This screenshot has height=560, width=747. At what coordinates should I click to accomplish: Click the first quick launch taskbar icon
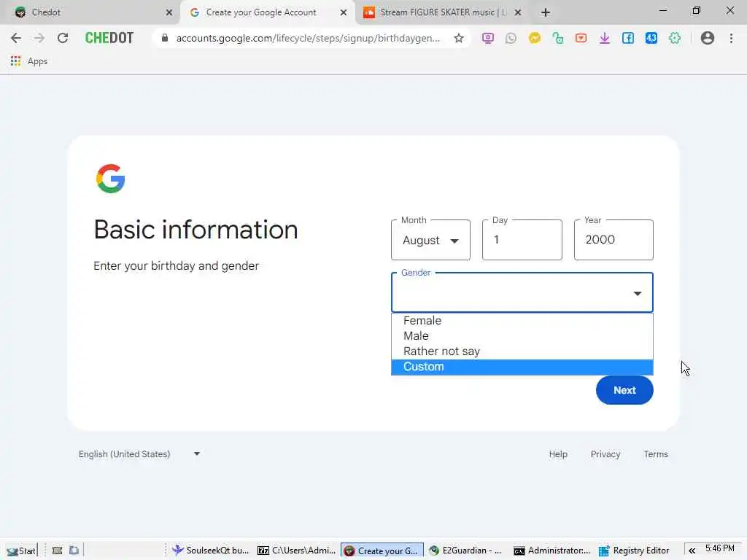click(x=57, y=551)
